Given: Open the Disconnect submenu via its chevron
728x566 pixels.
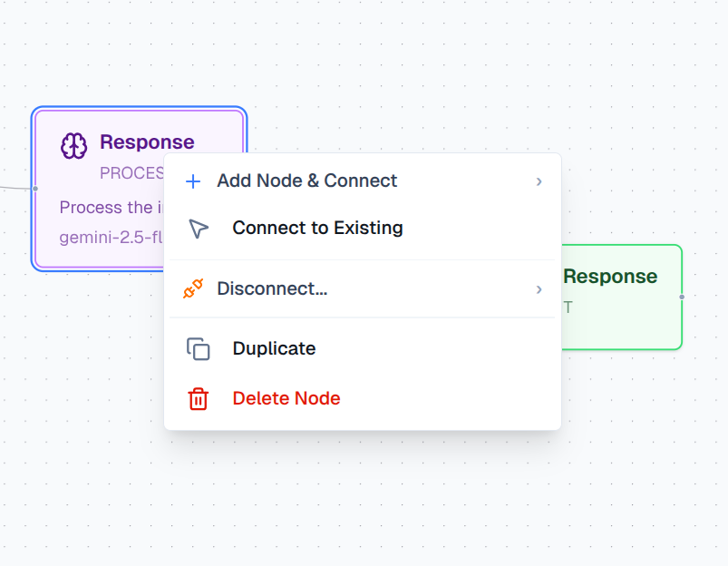Looking at the screenshot, I should coord(539,289).
